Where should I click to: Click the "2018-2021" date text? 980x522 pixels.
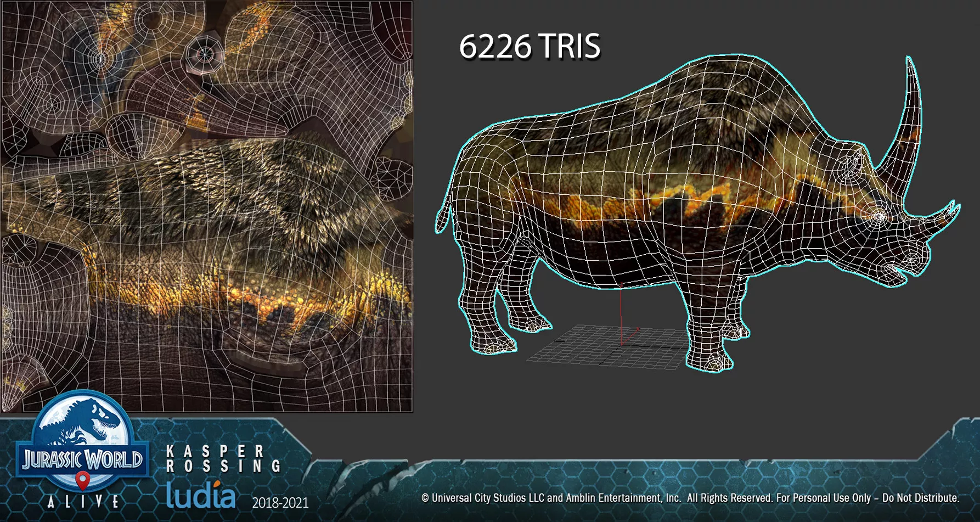click(x=280, y=502)
